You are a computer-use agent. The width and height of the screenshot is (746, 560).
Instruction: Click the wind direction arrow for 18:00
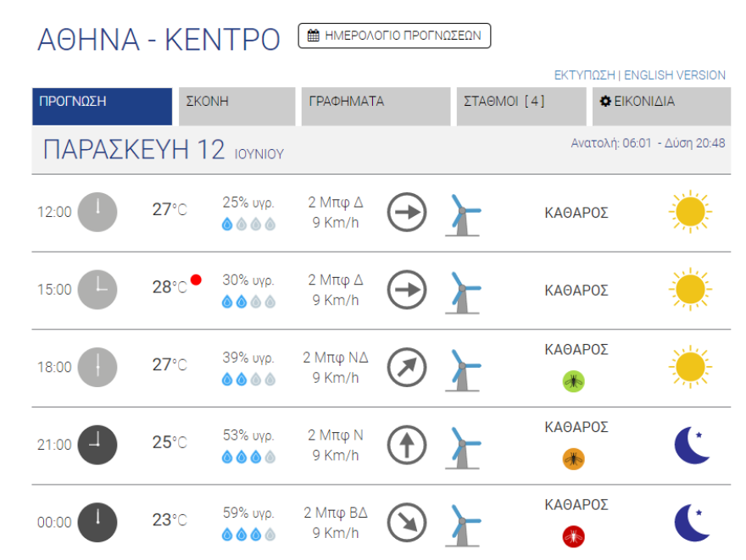click(407, 368)
